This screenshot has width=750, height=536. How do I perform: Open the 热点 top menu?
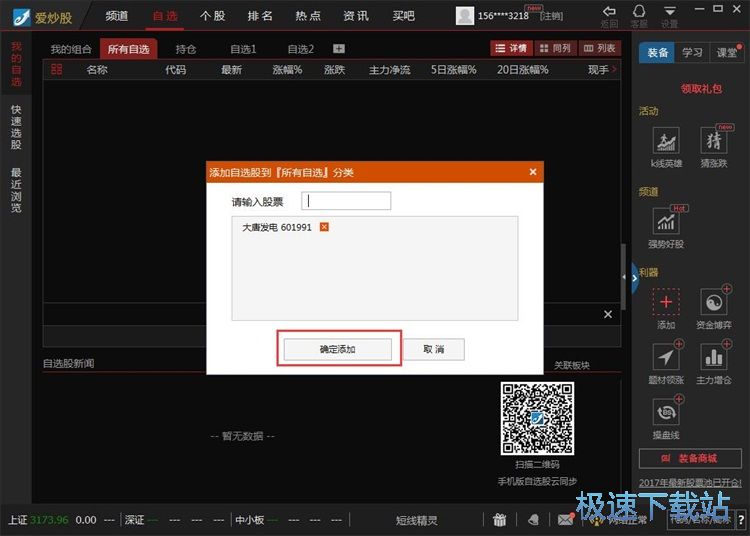pos(308,16)
